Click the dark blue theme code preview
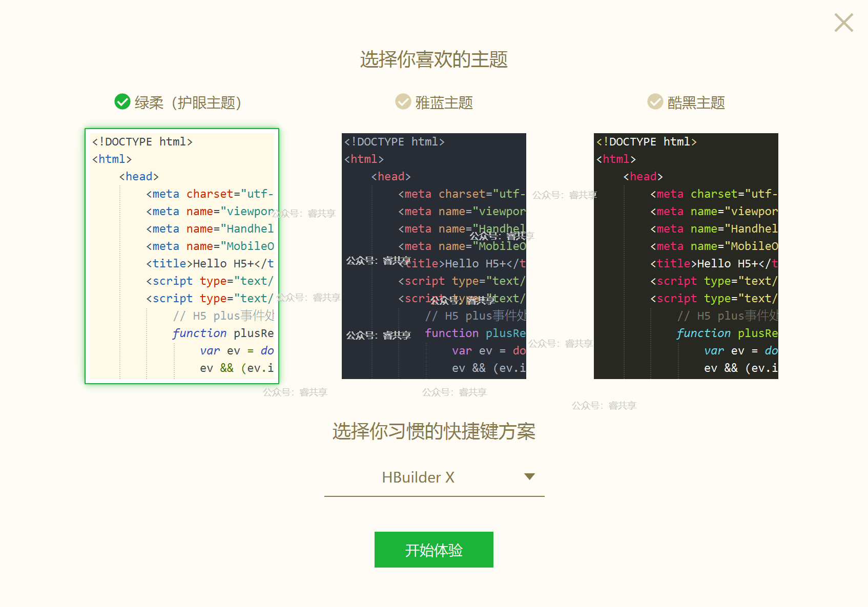The width and height of the screenshot is (868, 607). pos(434,256)
